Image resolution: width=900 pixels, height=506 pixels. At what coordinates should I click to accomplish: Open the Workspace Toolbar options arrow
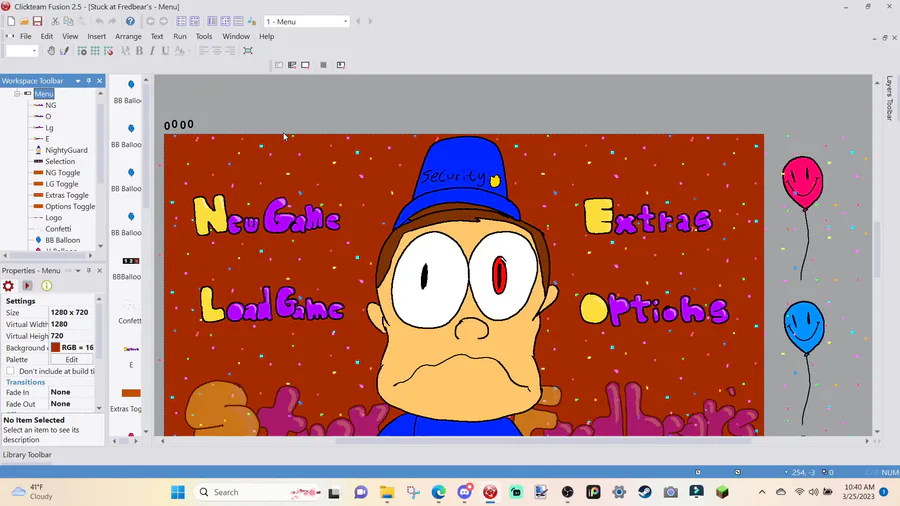click(77, 81)
